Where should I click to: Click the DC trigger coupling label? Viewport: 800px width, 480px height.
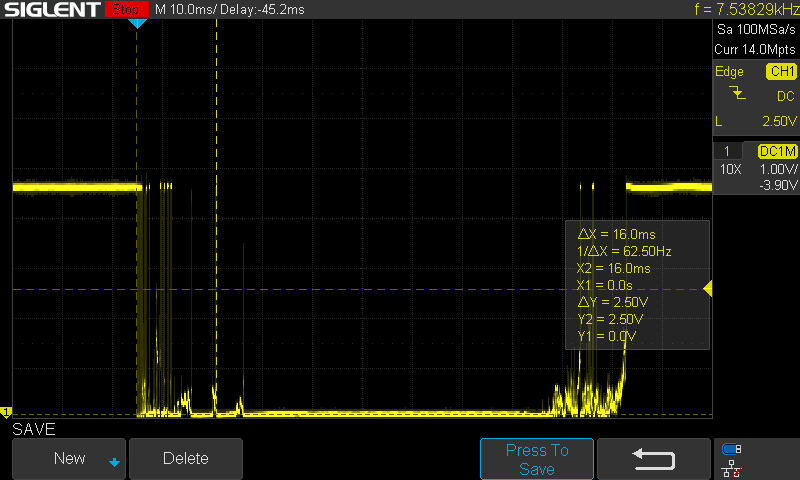coord(786,96)
